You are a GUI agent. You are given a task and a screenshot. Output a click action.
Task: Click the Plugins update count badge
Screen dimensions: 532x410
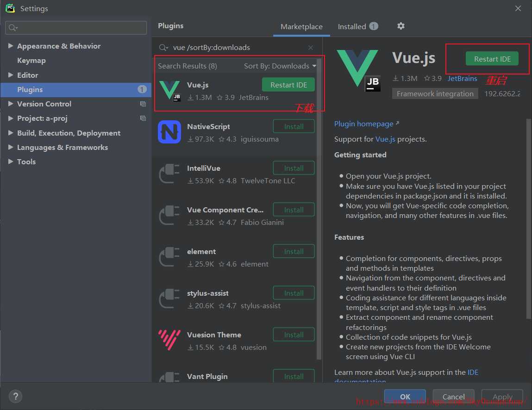point(142,89)
